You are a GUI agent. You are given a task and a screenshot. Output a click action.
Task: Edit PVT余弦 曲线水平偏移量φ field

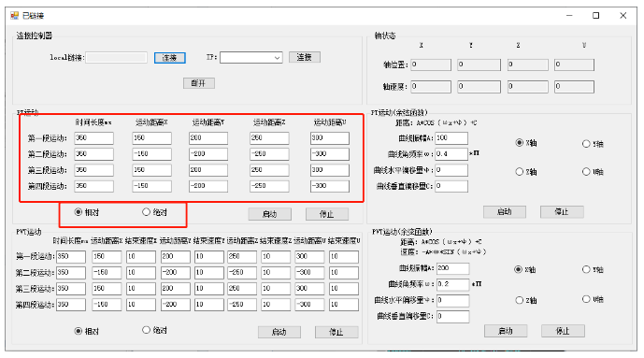pos(452,301)
